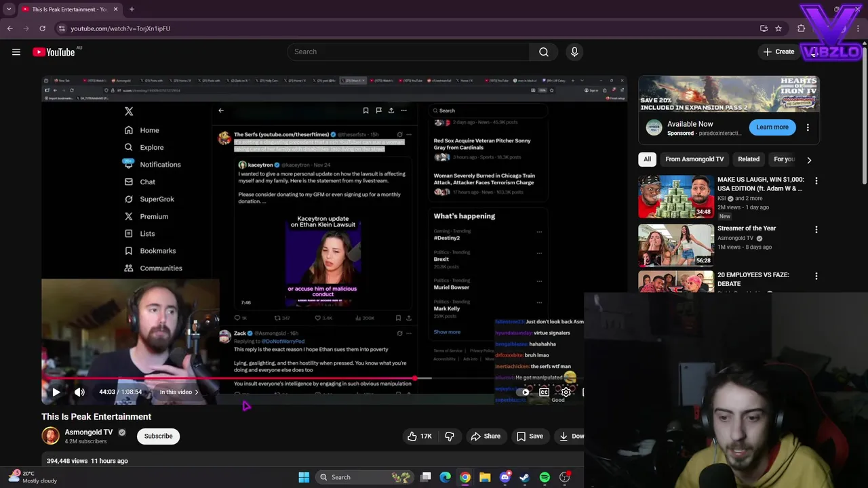Open options for 20 EMPLOYEES VS FAZE video
Image resolution: width=868 pixels, height=488 pixels.
pos(816,277)
